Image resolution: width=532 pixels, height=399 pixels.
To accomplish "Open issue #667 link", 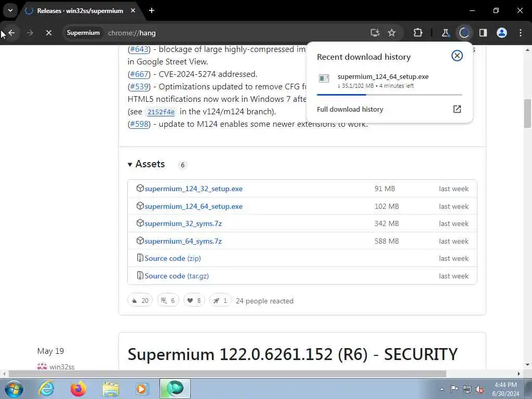I will 139,74.
